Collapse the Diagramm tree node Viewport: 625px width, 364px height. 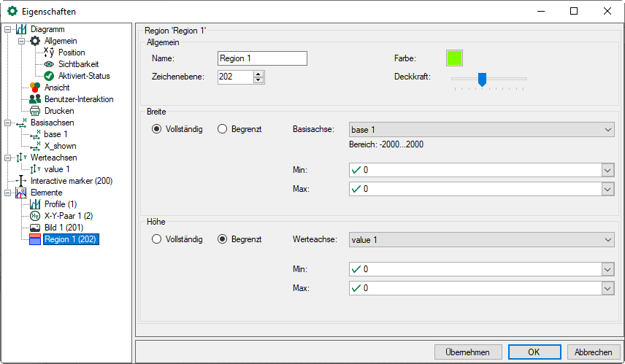tap(7, 29)
